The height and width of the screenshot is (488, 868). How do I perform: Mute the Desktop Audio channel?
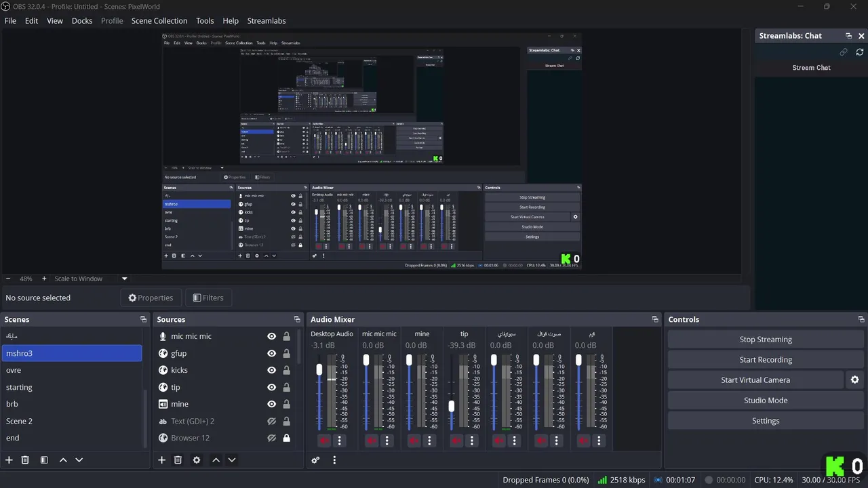323,441
